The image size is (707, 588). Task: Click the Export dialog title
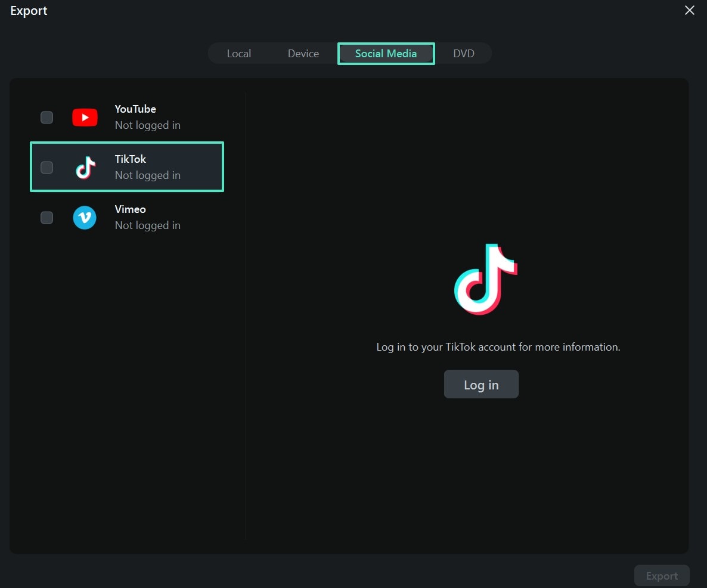28,10
